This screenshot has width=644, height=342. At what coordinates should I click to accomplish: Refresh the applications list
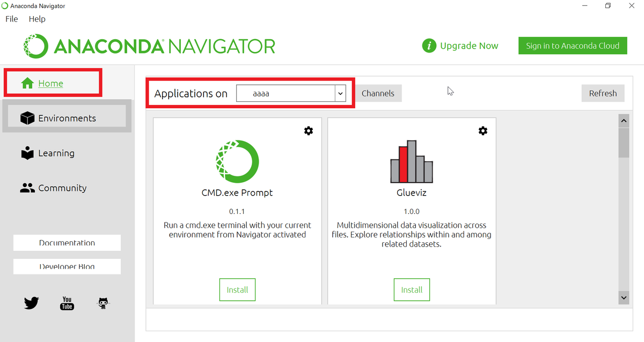(x=603, y=93)
